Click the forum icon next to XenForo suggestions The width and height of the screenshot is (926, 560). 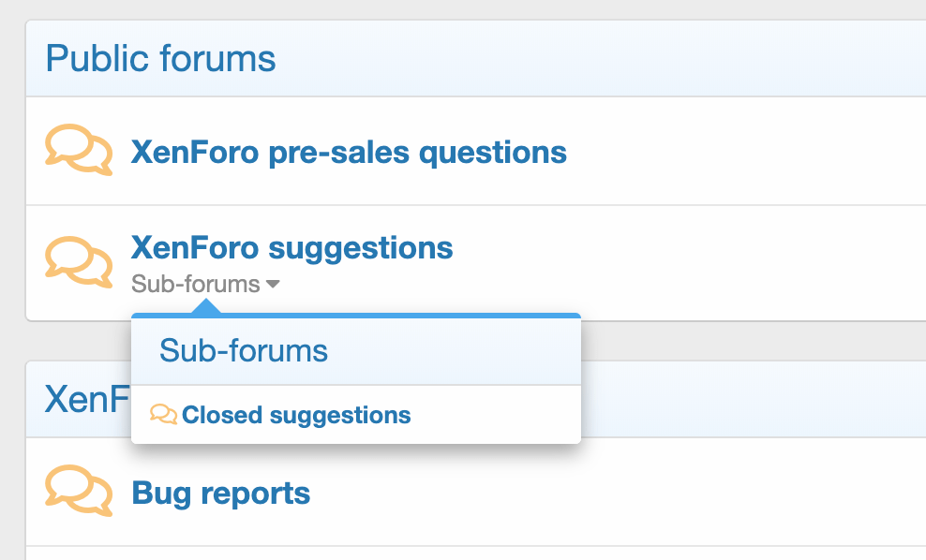(x=79, y=261)
